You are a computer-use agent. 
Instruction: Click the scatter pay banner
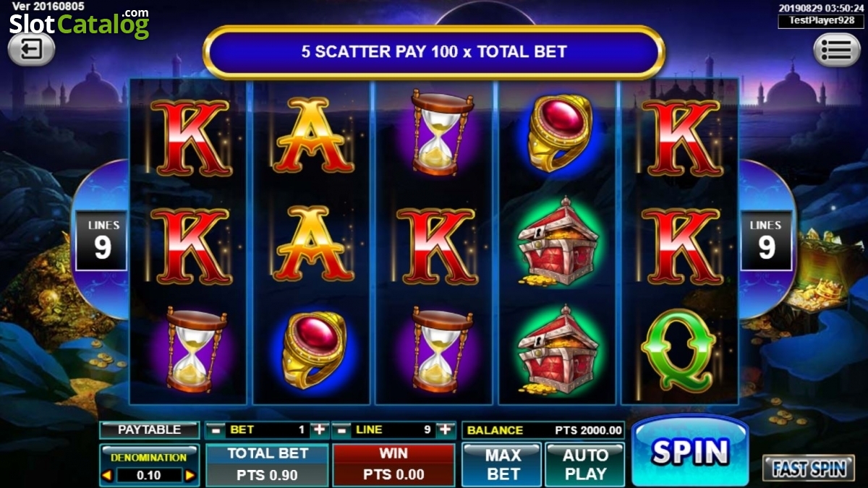434,52
